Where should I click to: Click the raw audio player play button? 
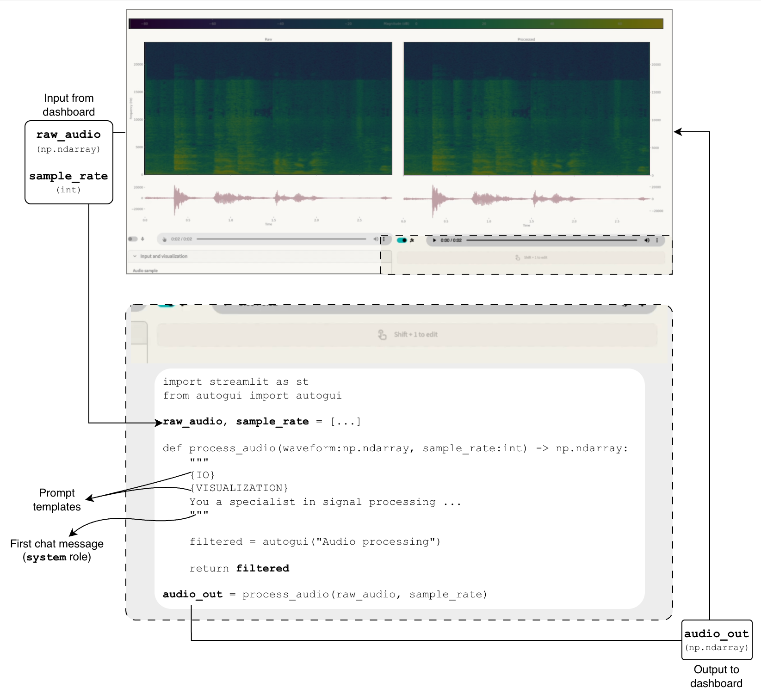click(164, 239)
